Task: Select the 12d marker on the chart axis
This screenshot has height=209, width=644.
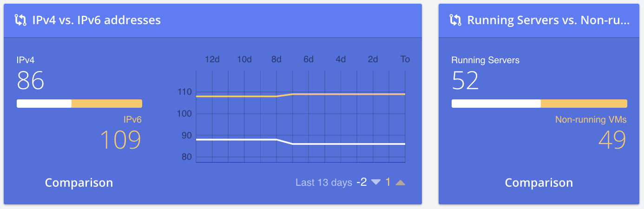Action: coord(212,59)
